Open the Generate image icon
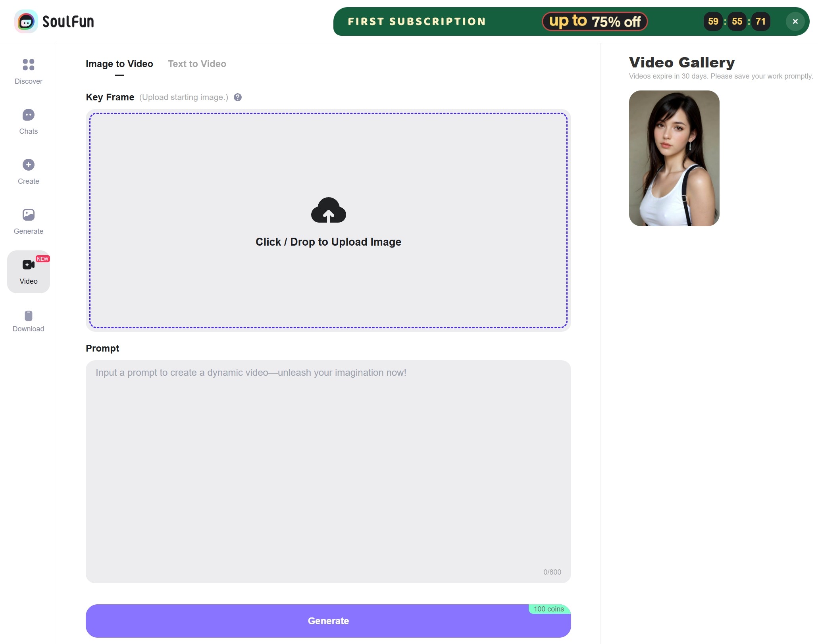 tap(28, 215)
